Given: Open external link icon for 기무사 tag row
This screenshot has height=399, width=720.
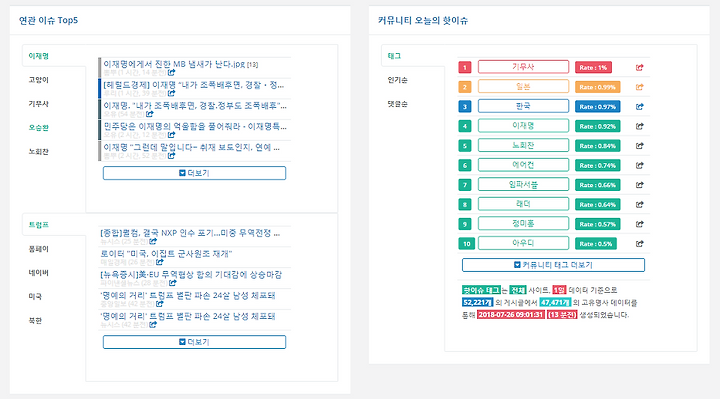Looking at the screenshot, I should click(x=639, y=67).
